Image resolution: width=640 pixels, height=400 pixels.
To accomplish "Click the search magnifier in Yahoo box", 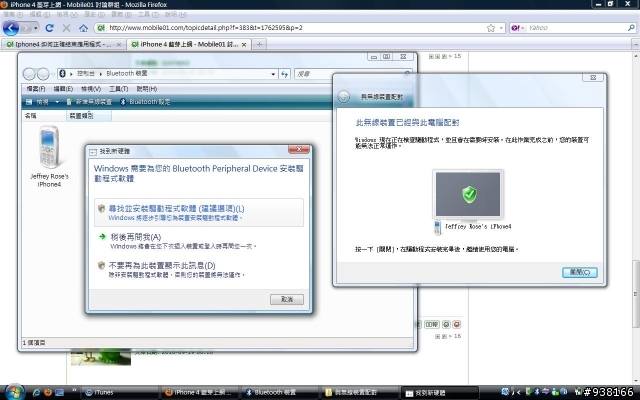I will [631, 28].
